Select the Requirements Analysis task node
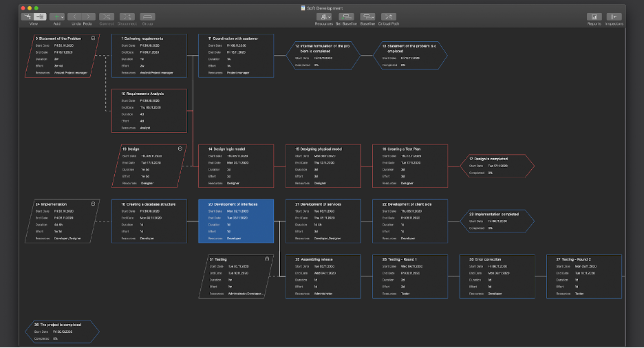Image resolution: width=644 pixels, height=348 pixels. [x=149, y=111]
